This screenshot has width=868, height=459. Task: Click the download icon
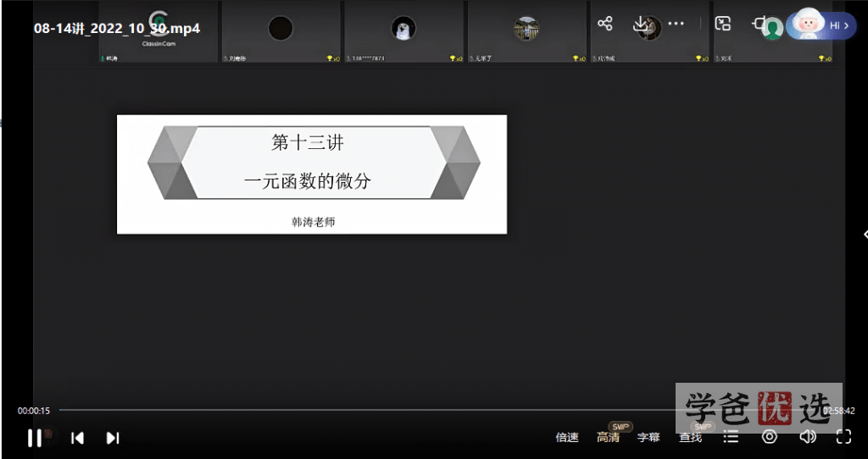point(641,24)
